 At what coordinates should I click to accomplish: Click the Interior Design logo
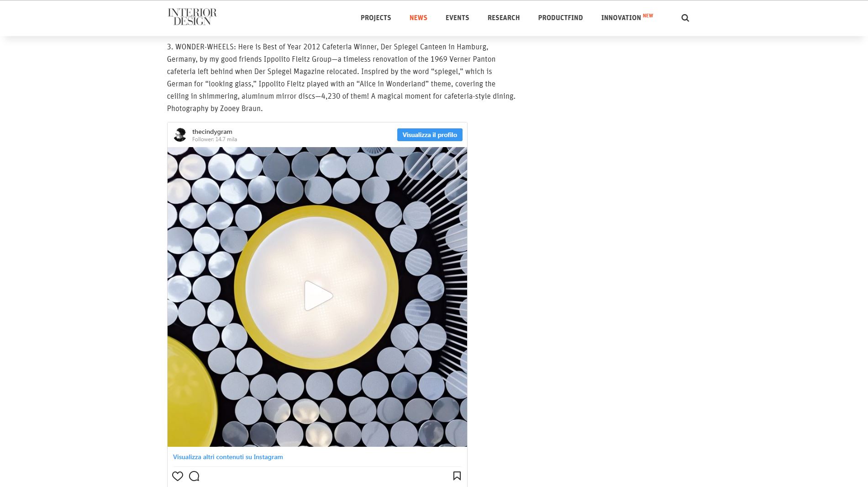192,17
